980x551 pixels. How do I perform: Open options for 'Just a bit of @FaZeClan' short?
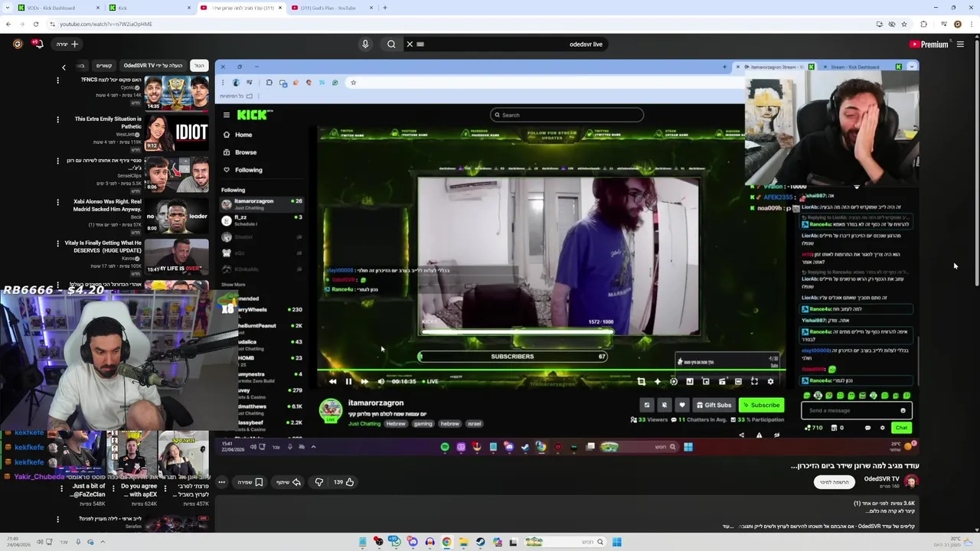pyautogui.click(x=62, y=487)
